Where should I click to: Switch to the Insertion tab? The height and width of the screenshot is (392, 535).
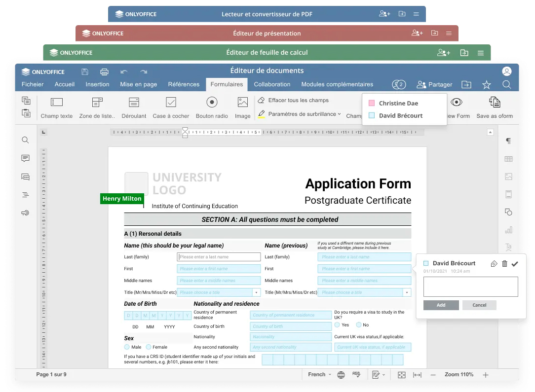pos(97,84)
